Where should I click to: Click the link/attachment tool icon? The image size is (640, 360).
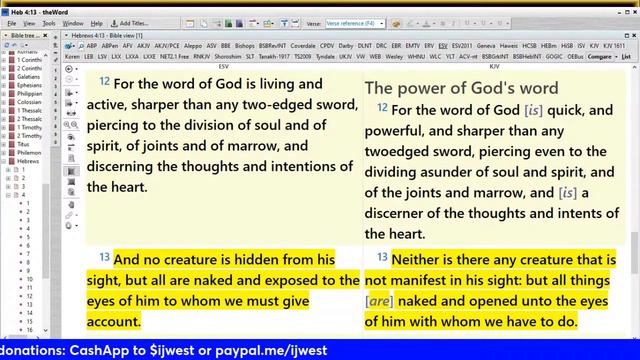pos(69,215)
